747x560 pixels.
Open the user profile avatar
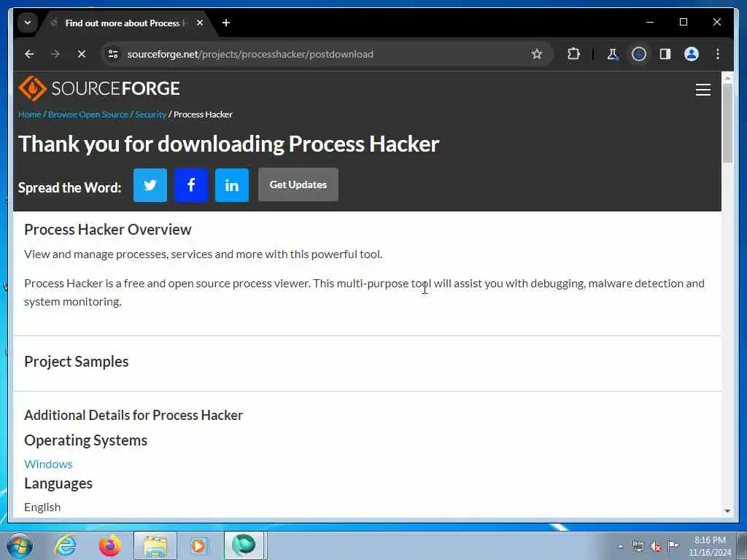pos(692,54)
